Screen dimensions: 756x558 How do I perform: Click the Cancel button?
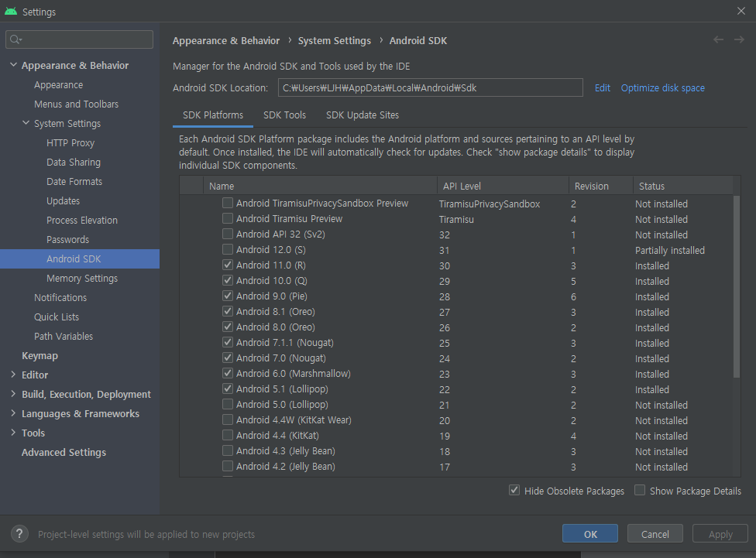pyautogui.click(x=655, y=533)
